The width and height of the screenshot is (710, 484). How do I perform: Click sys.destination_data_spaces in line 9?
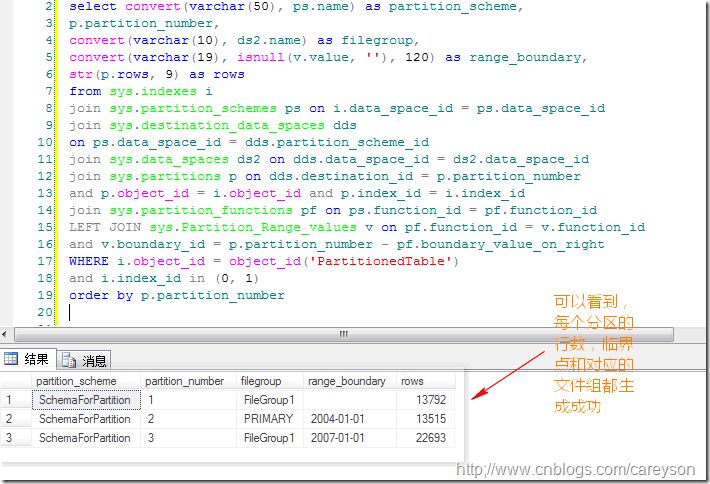pyautogui.click(x=217, y=125)
